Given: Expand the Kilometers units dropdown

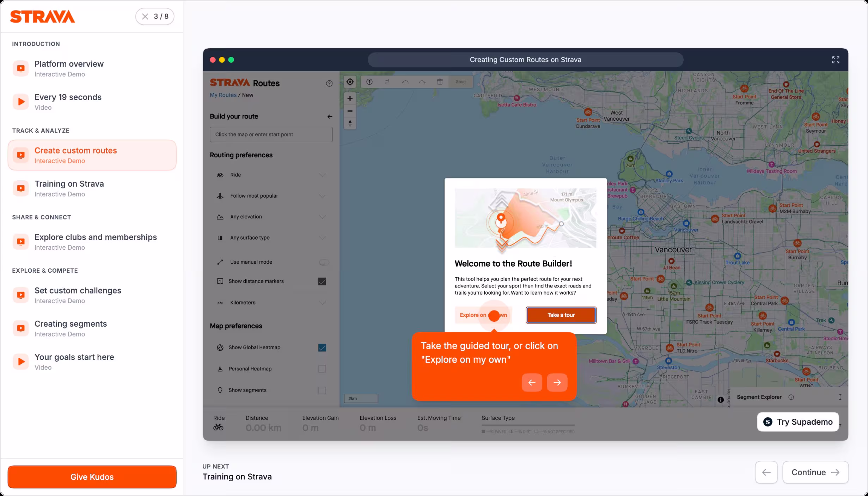Looking at the screenshot, I should tap(322, 303).
